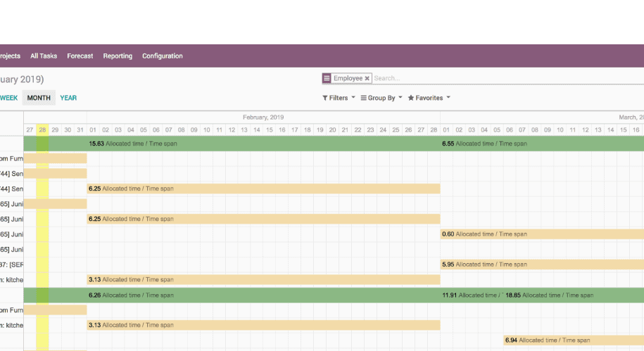Viewport: 644px width, 351px height.
Task: Click the February, 2019 month header
Action: 263,117
